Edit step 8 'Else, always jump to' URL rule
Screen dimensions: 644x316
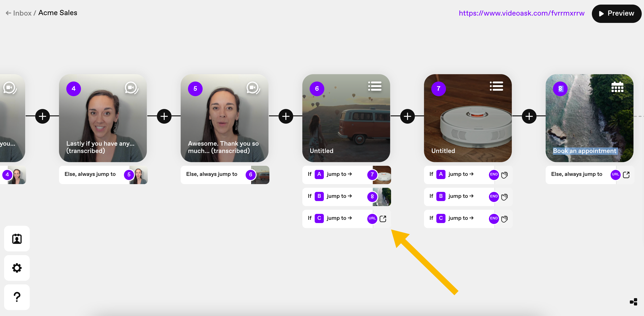[x=590, y=175]
